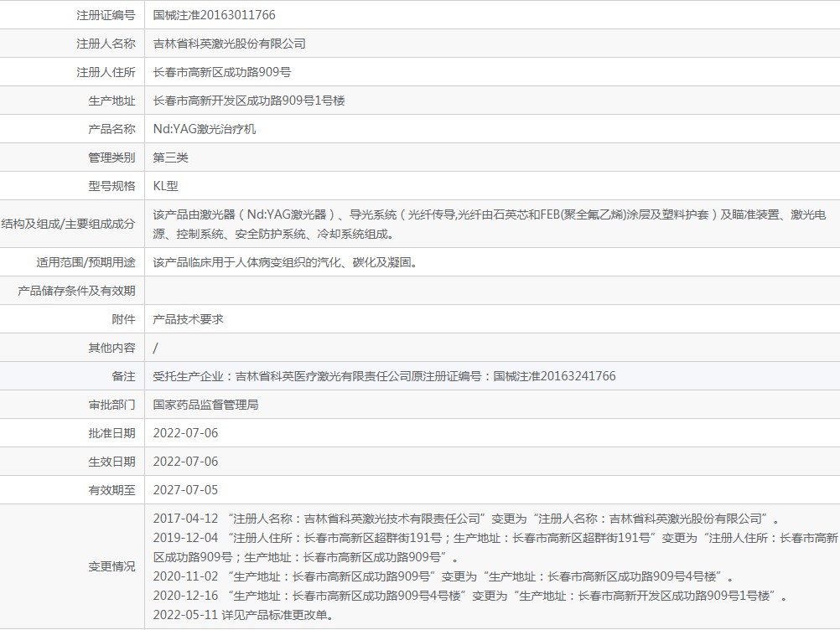The height and width of the screenshot is (630, 840).
Task: Click the 产品名称 label
Action: [x=112, y=129]
